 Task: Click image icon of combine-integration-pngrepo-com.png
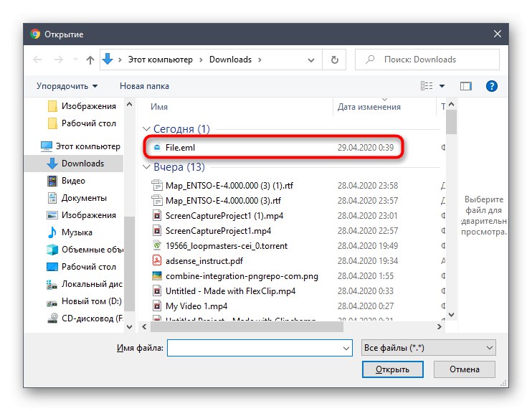(x=157, y=275)
